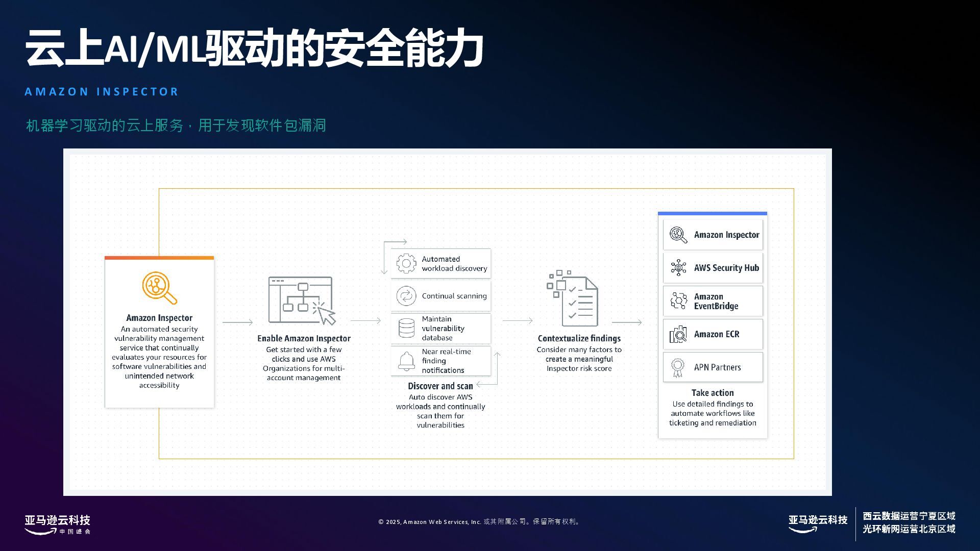Image resolution: width=980 pixels, height=551 pixels.
Task: Click the APN Partners ribbon badge icon
Action: [678, 367]
